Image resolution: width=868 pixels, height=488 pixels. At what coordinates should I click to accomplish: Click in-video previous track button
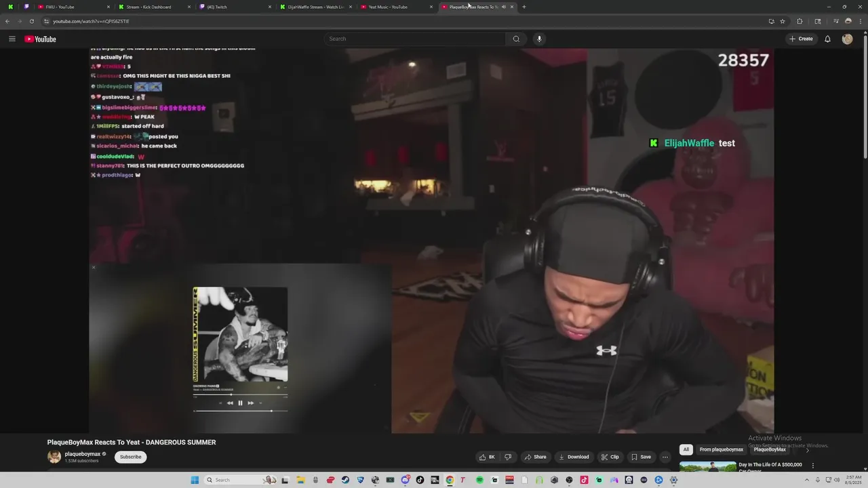[x=230, y=403]
